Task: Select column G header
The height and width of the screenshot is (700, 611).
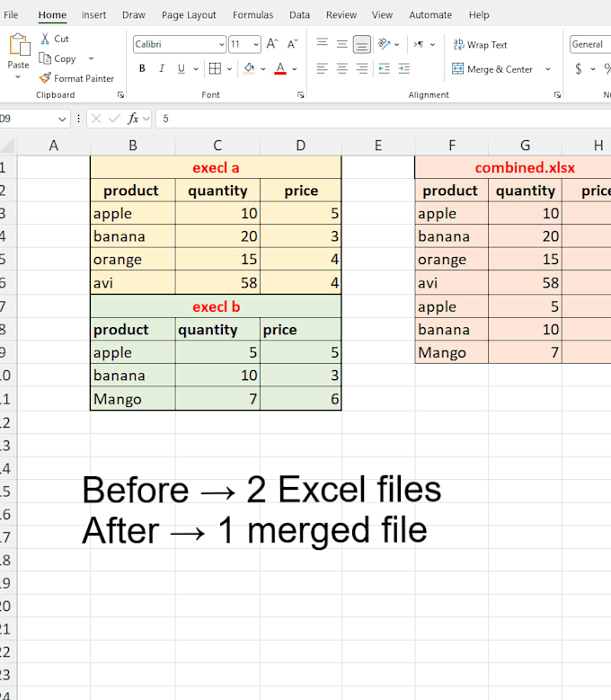Action: [525, 146]
